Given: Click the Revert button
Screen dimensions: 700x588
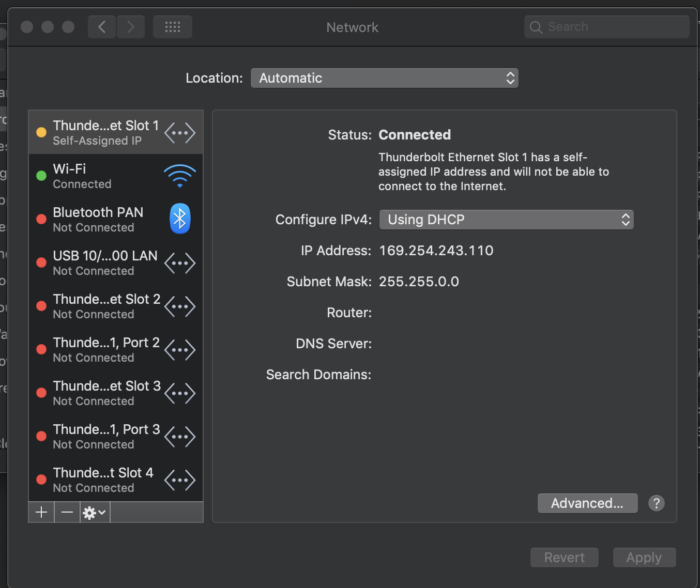Looking at the screenshot, I should pyautogui.click(x=565, y=558).
